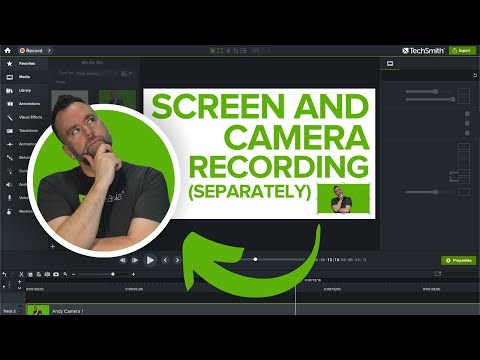Expand the track options chevron

pos(19,288)
